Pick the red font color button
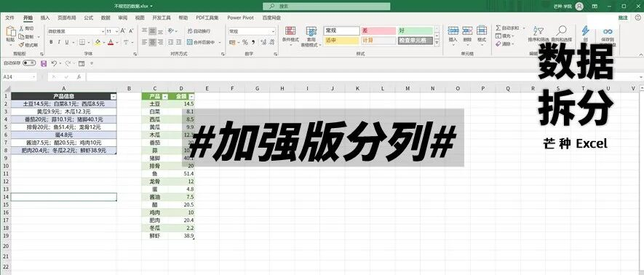The height and width of the screenshot is (275, 644). coord(110,42)
